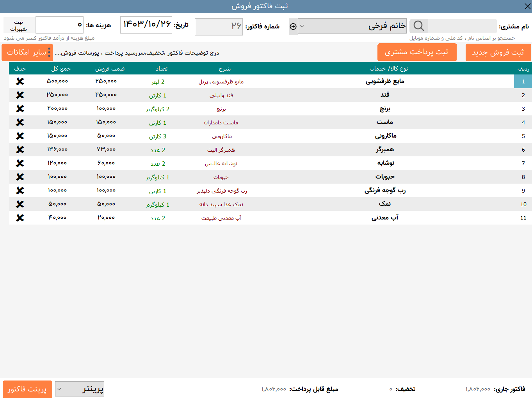Viewport: 532px width, 400px height.
Task: Close the ثبت فاکتور فروش window
Action: click(x=527, y=6)
